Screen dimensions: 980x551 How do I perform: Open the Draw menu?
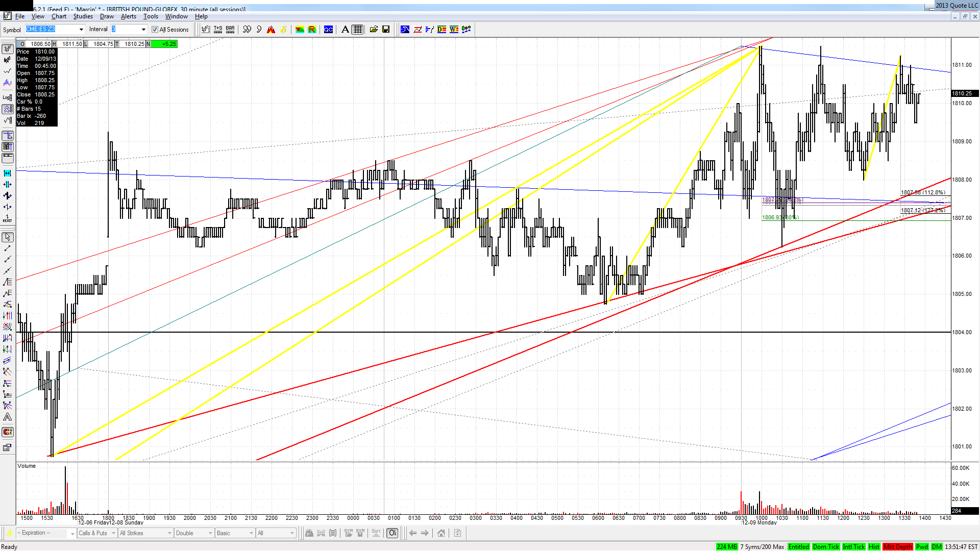107,16
